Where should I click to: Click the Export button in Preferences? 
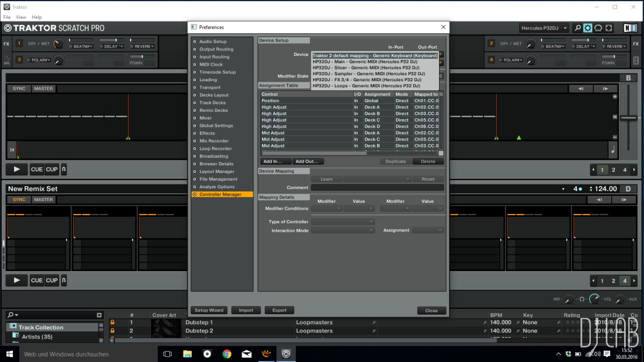(x=279, y=310)
